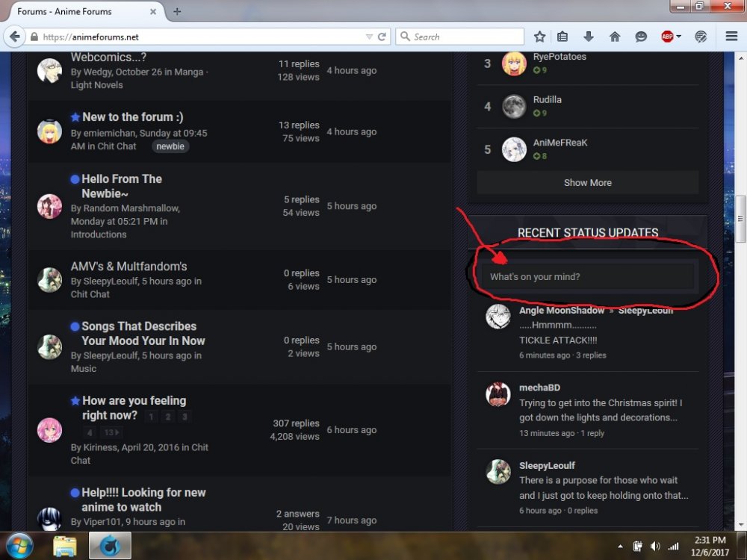Viewport: 747px width, 560px height.
Task: Click the What's on your mind field
Action: tap(587, 277)
